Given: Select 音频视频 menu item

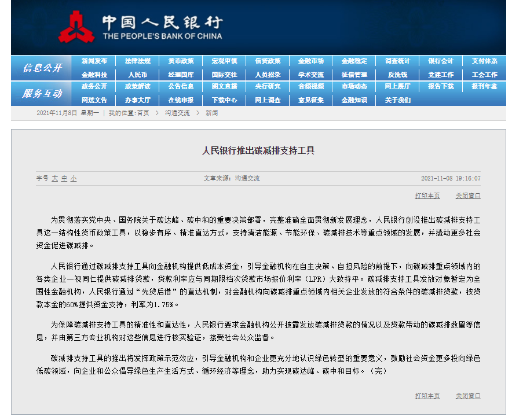Looking at the screenshot, I should coord(311,86).
